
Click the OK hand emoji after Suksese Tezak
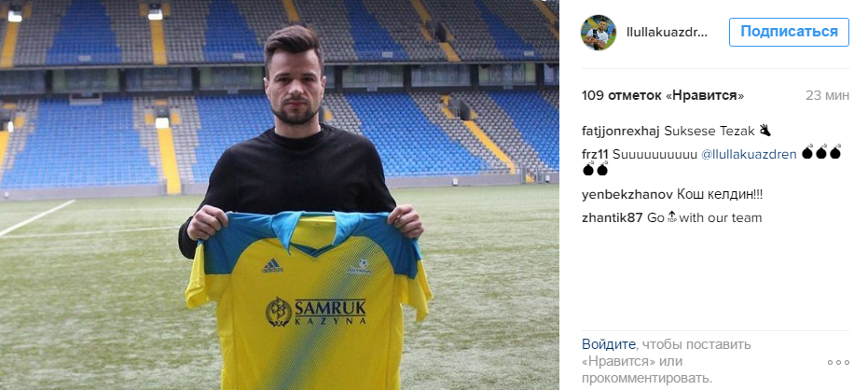coord(765,131)
